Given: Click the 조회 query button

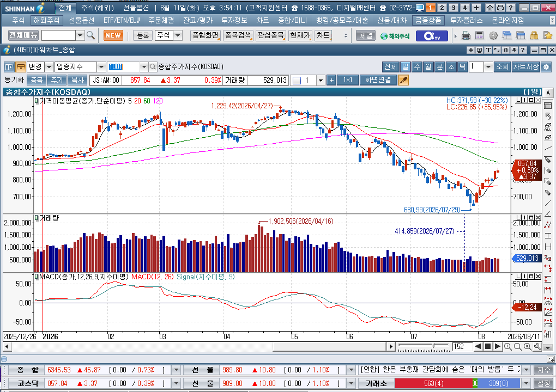Looking at the screenshot, I should pyautogui.click(x=502, y=66).
